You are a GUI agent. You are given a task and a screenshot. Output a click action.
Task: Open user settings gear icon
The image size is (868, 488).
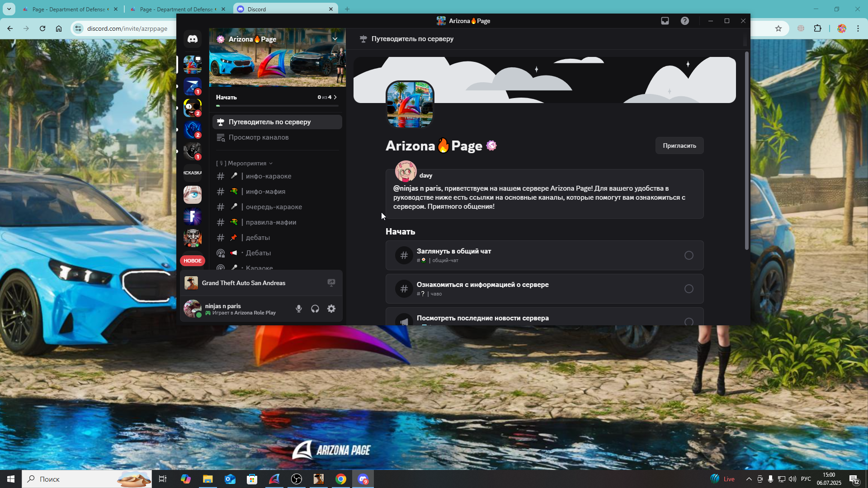coord(331,309)
